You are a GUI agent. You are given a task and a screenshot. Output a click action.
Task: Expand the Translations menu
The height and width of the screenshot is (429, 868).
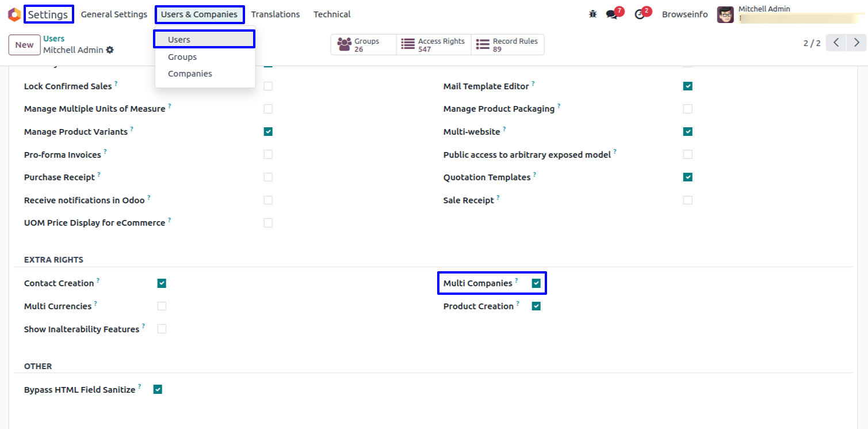coord(276,14)
